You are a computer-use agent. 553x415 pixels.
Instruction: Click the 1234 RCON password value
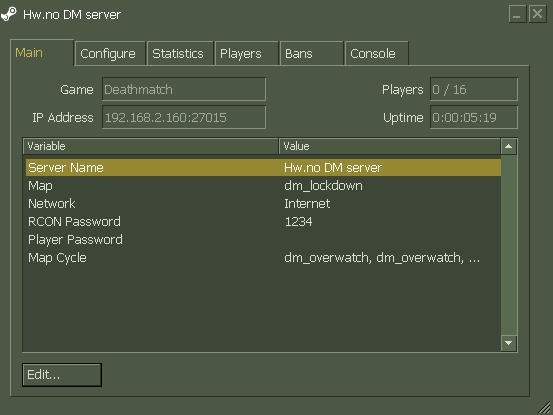(298, 222)
